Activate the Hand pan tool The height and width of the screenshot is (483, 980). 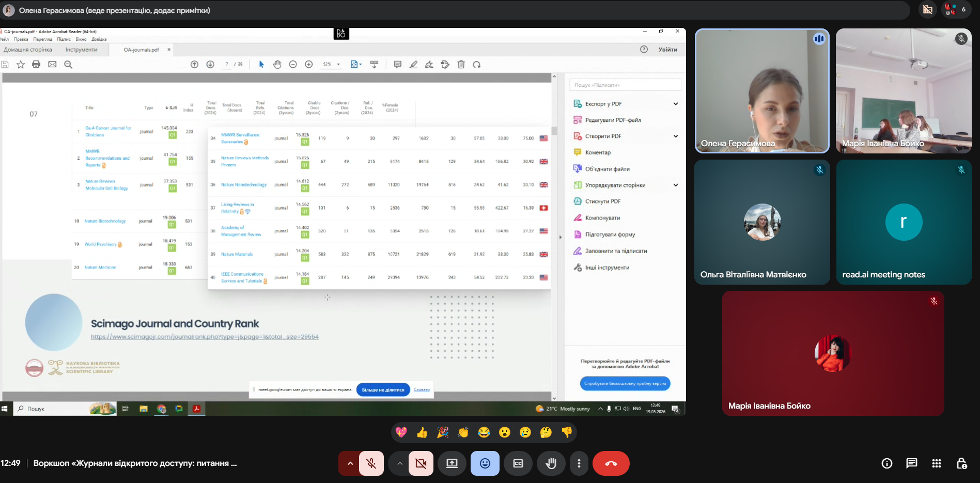277,65
